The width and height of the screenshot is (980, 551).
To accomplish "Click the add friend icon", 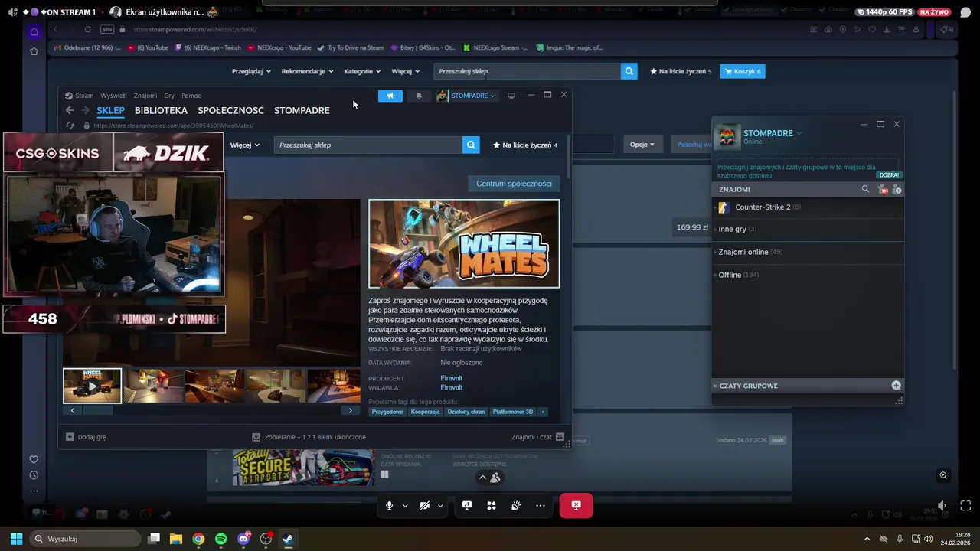I will coord(897,189).
